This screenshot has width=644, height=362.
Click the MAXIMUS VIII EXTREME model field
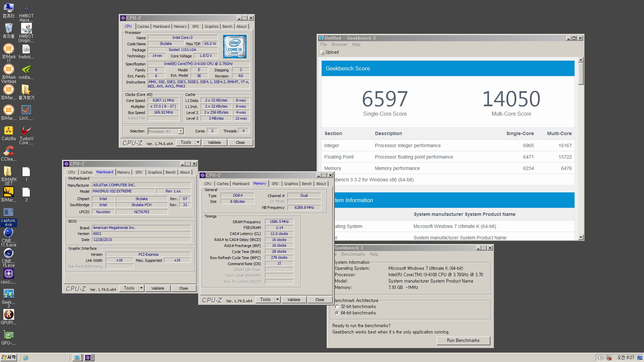click(x=124, y=191)
